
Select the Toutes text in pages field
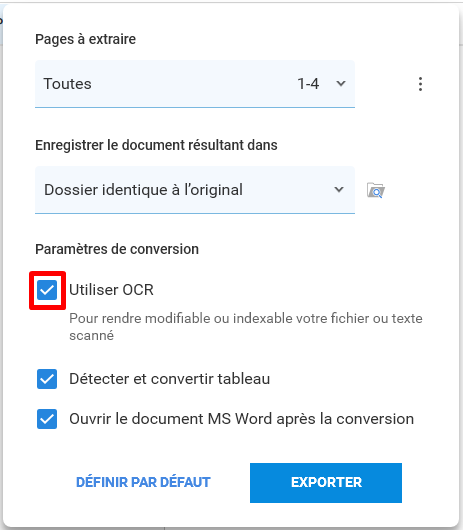68,84
